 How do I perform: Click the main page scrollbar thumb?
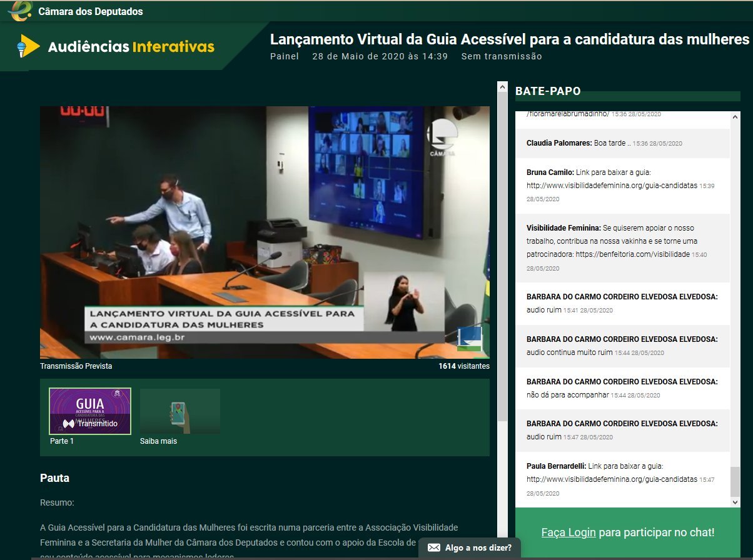(x=502, y=256)
